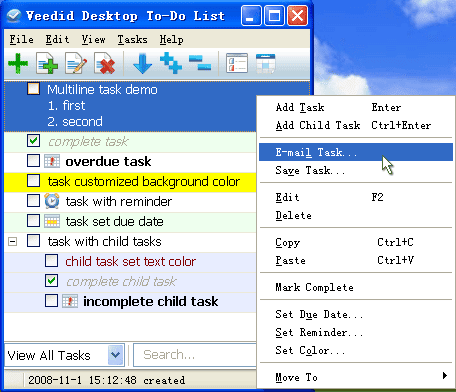Viewport: 456px width, 392px height.
Task: Choose Add Task from context menu
Action: [356, 107]
